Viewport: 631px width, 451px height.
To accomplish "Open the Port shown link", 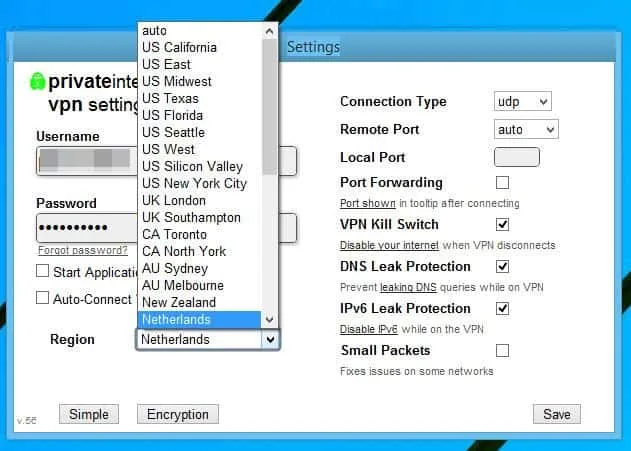I will (x=368, y=203).
